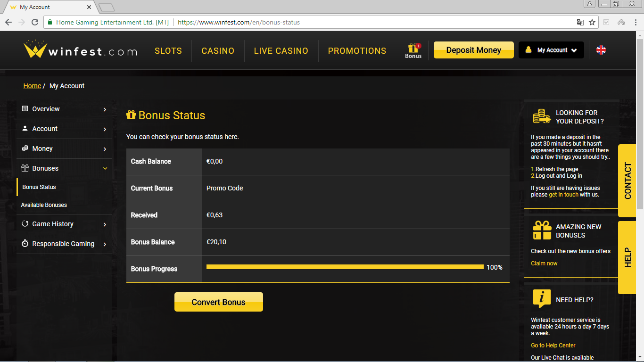Screen dimensions: 644x362
Task: Open the LIVE CASINO menu
Action: [x=281, y=51]
